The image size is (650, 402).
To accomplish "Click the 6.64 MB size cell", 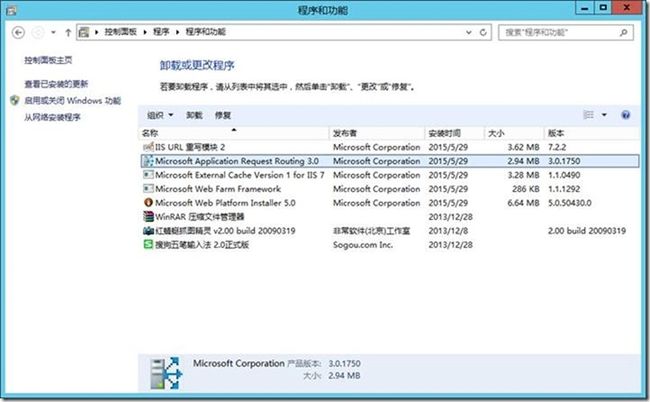I will (x=523, y=203).
